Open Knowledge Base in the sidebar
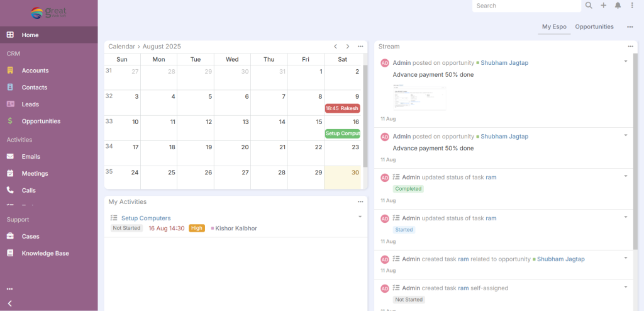Image resolution: width=644 pixels, height=311 pixels. pyautogui.click(x=45, y=253)
